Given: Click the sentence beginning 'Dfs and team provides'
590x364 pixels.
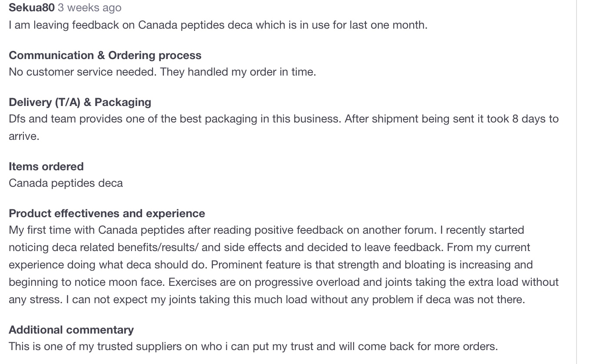Looking at the screenshot, I should click(x=284, y=119).
